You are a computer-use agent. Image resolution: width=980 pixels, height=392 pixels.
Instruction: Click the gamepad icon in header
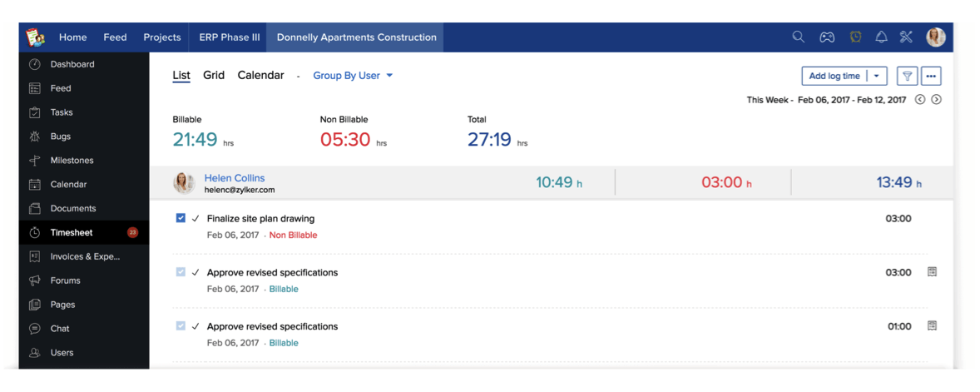pos(827,37)
